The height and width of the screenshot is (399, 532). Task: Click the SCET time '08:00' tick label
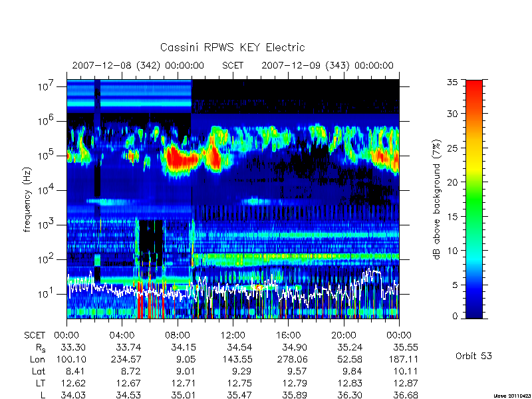coord(178,335)
